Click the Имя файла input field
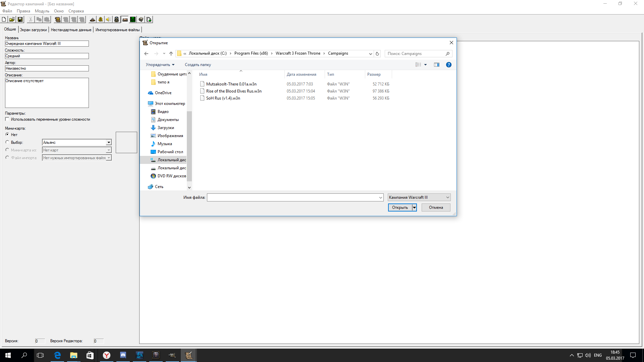This screenshot has width=644, height=362. tap(295, 197)
